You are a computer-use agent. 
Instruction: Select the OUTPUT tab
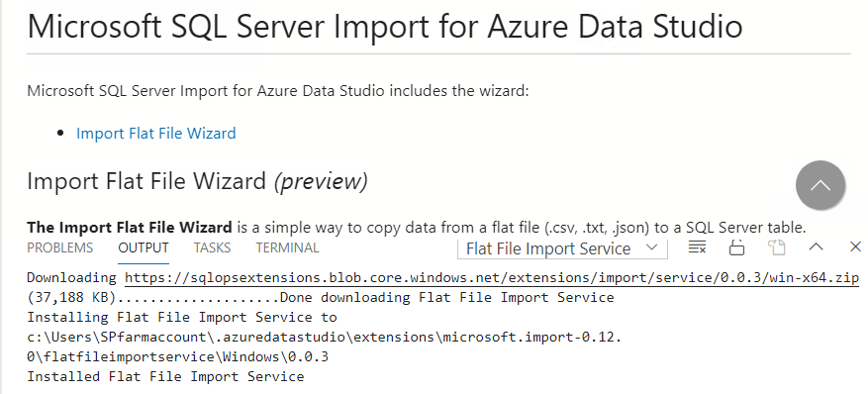pyautogui.click(x=144, y=247)
